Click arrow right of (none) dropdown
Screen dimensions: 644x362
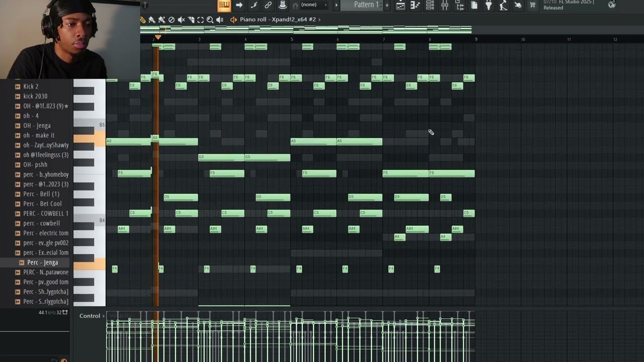point(326,5)
